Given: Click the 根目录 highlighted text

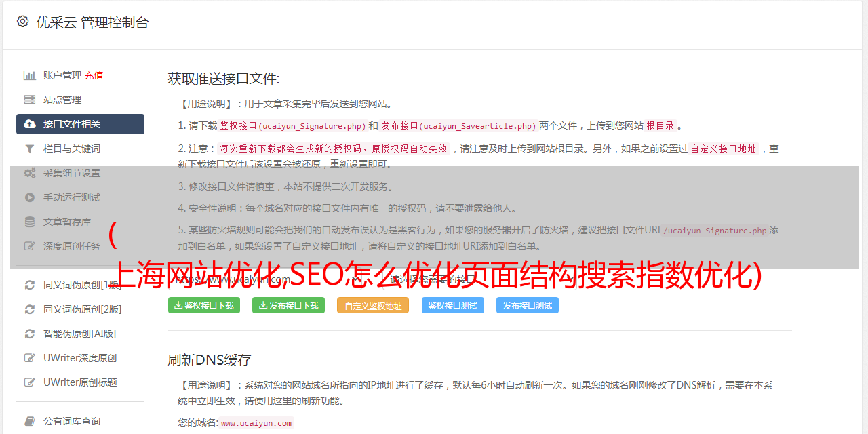Looking at the screenshot, I should click(660, 125).
